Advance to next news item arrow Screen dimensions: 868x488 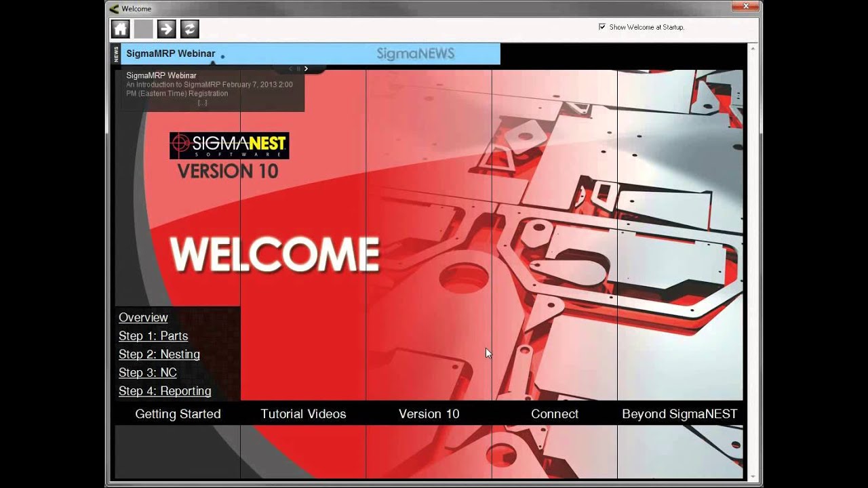306,68
